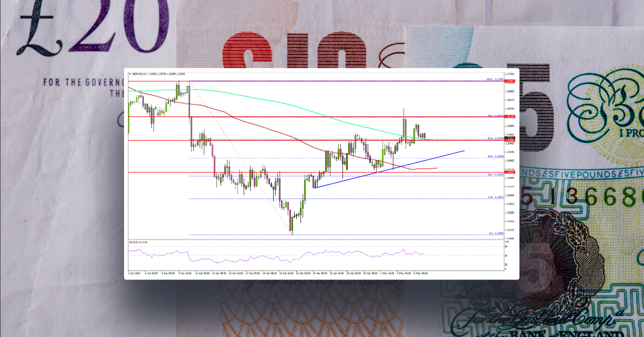Select the 78.6 - 1.26126 Fibonacci label

(496, 115)
